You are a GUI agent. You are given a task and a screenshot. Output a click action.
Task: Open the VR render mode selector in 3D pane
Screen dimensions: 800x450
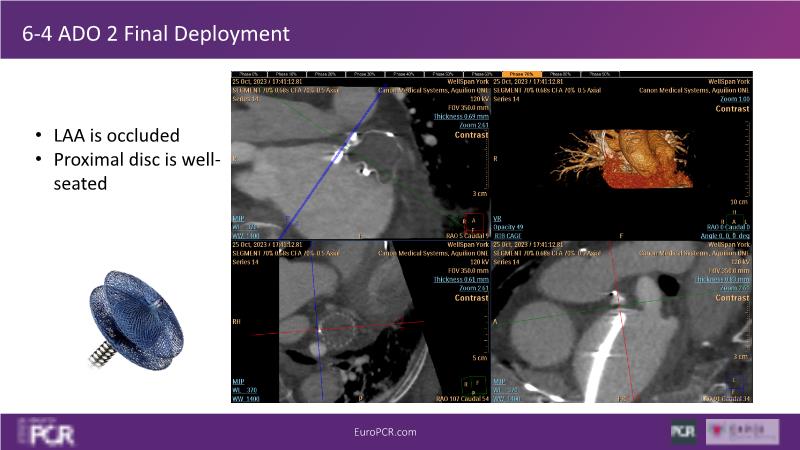(x=501, y=217)
